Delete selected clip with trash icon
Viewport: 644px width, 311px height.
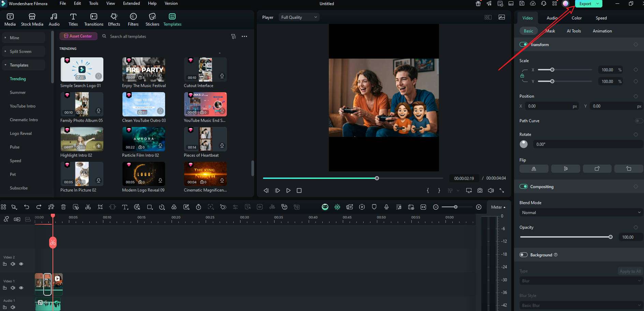click(63, 207)
